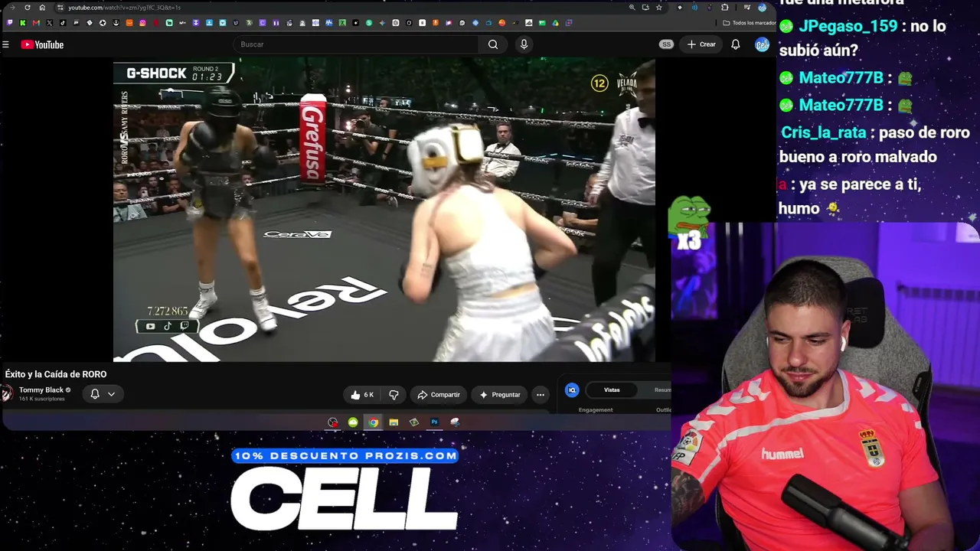980x551 pixels.
Task: Open File Explorer from the taskbar
Action: [394, 422]
